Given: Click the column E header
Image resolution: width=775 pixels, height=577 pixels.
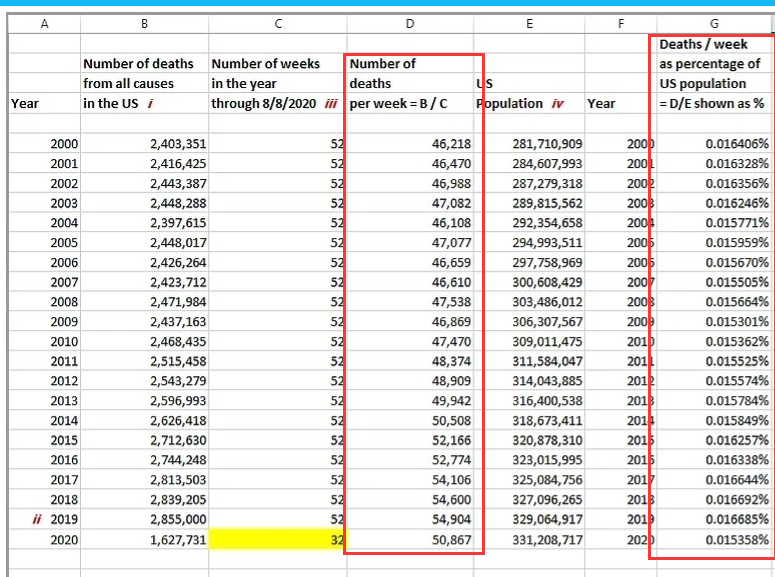Looking at the screenshot, I should (529, 23).
